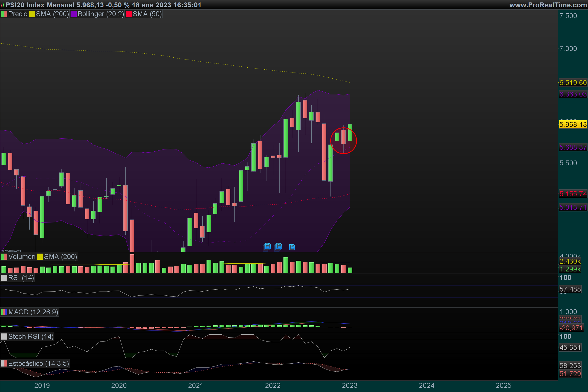Click the MACD legend color icon
Screen dimensions: 588x392
click(x=4, y=312)
